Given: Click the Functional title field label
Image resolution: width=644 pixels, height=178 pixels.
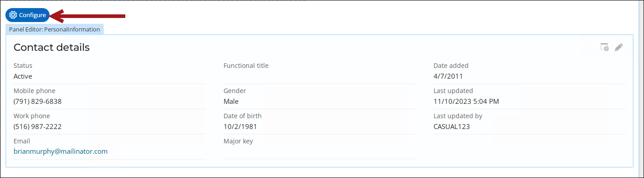Looking at the screenshot, I should pyautogui.click(x=246, y=66).
